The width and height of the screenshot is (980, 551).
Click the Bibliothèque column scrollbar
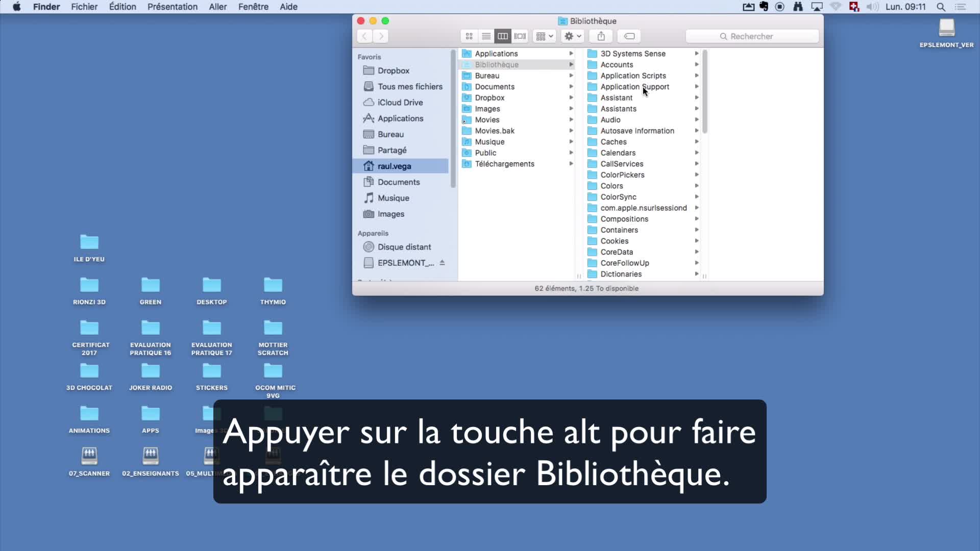(705, 92)
